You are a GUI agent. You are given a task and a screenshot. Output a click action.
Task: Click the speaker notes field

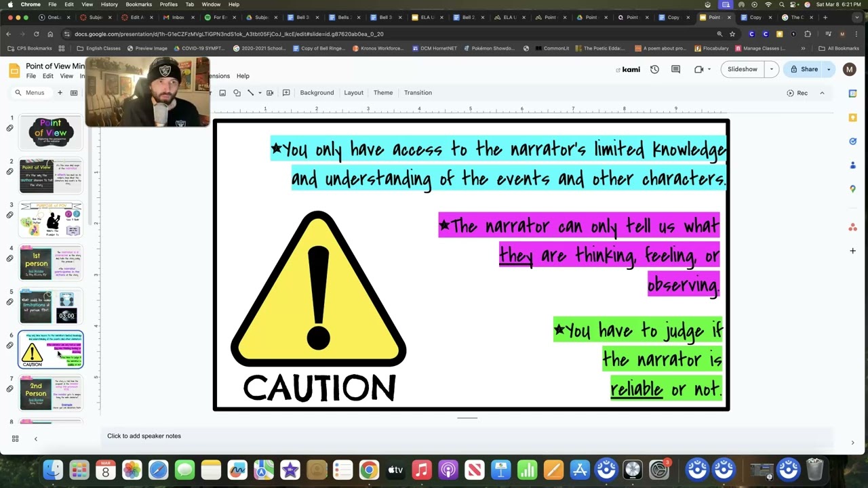(475, 436)
